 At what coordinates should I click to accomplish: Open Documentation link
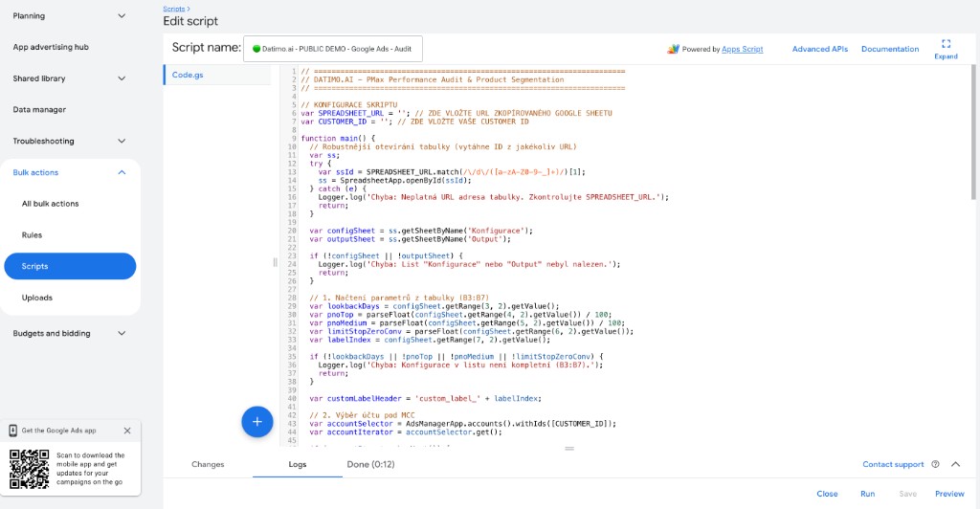[890, 49]
